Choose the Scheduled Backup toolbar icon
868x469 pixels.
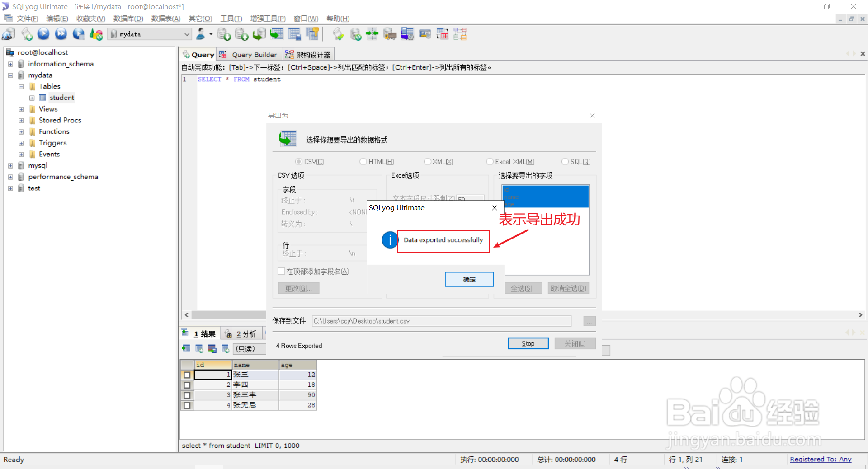click(x=407, y=34)
